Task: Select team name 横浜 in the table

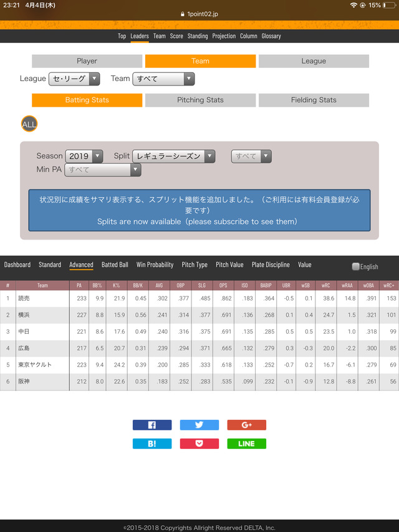Action: pos(24,315)
